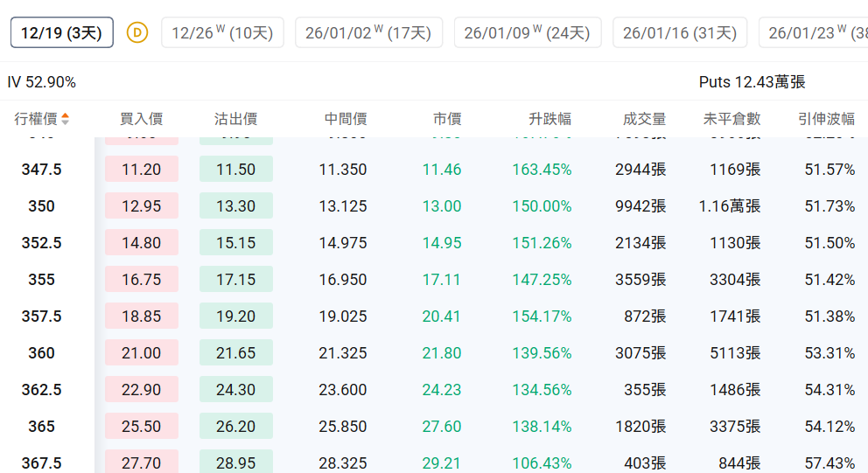Click the 26.20 ask for strike 365

[x=236, y=427]
